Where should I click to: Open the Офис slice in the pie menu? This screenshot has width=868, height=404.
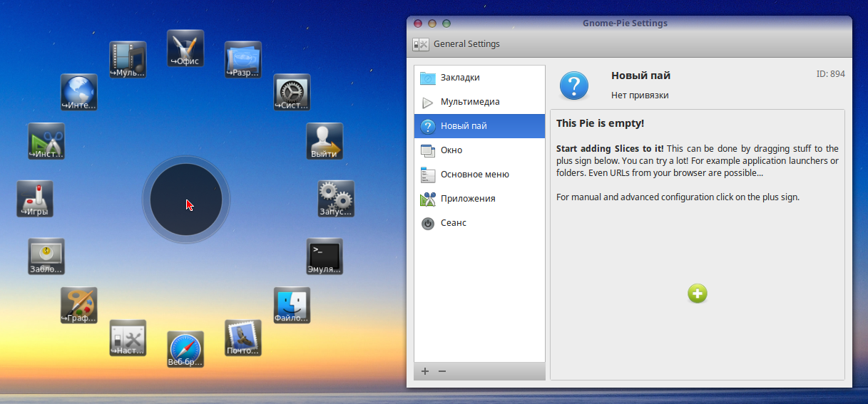185,48
